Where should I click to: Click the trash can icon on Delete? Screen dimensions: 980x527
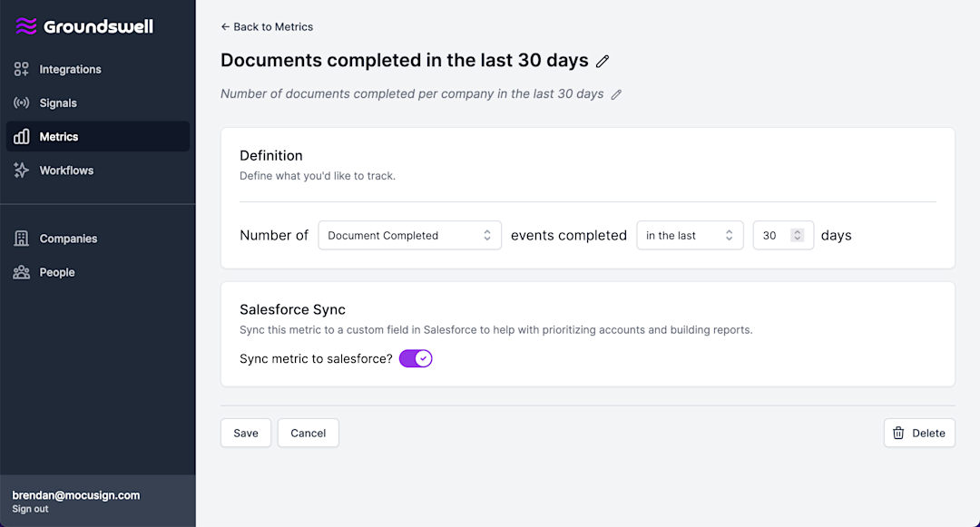pyautogui.click(x=898, y=433)
